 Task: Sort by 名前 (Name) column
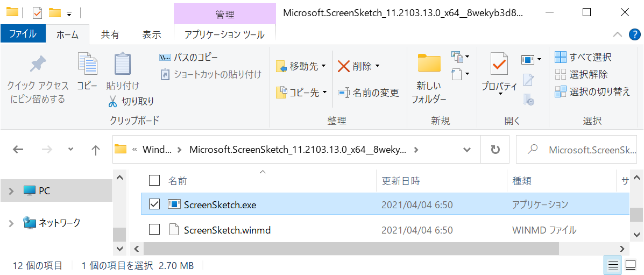pos(178,181)
